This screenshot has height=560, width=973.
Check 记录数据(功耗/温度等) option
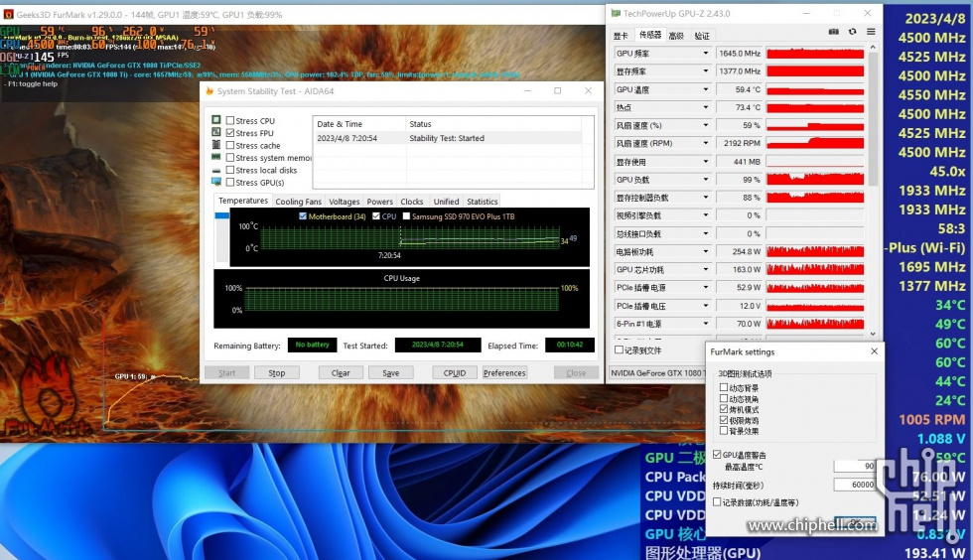(x=717, y=501)
